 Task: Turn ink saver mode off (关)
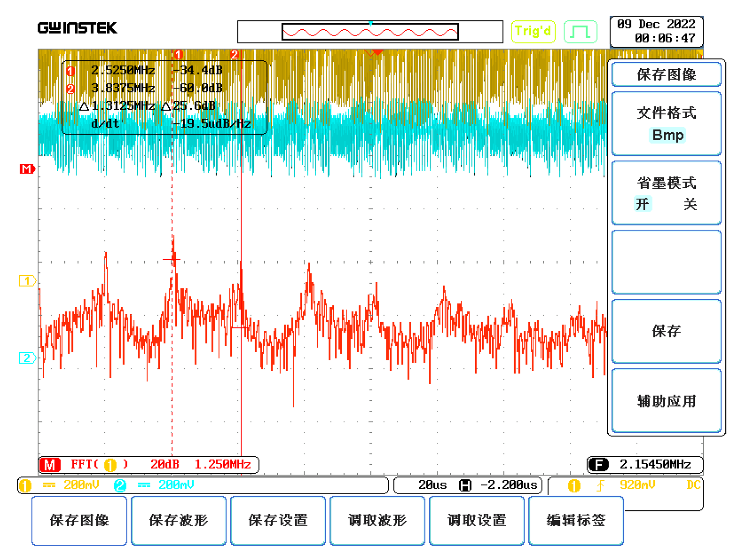(x=690, y=204)
